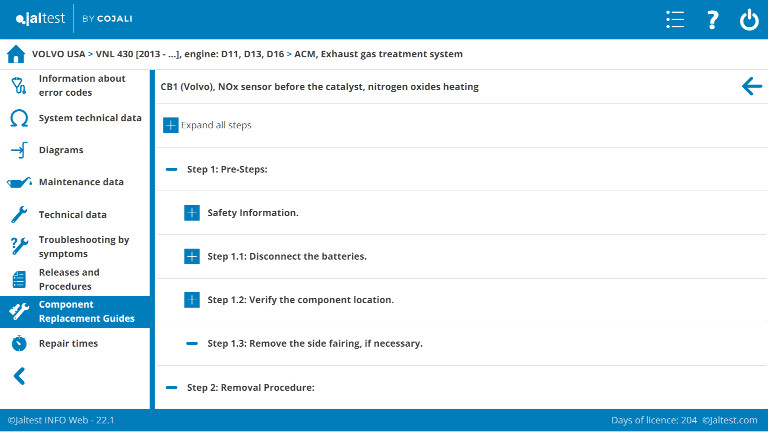
Task: Collapse sidebar with left chevron
Action: tap(18, 376)
